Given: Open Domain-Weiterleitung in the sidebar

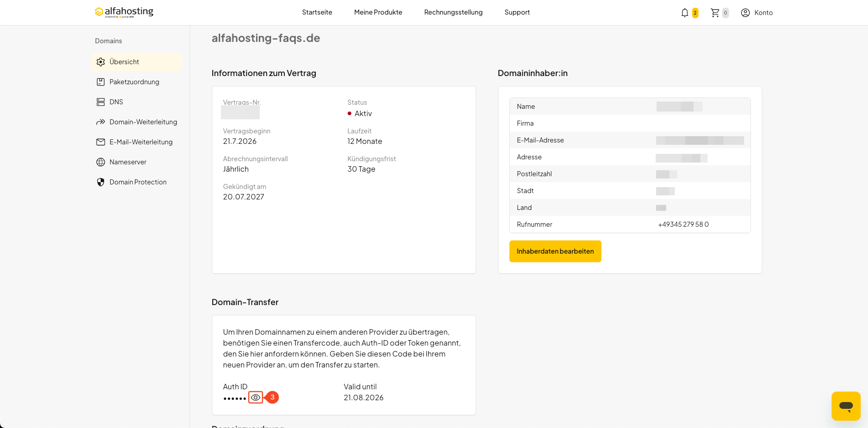Looking at the screenshot, I should tap(137, 122).
